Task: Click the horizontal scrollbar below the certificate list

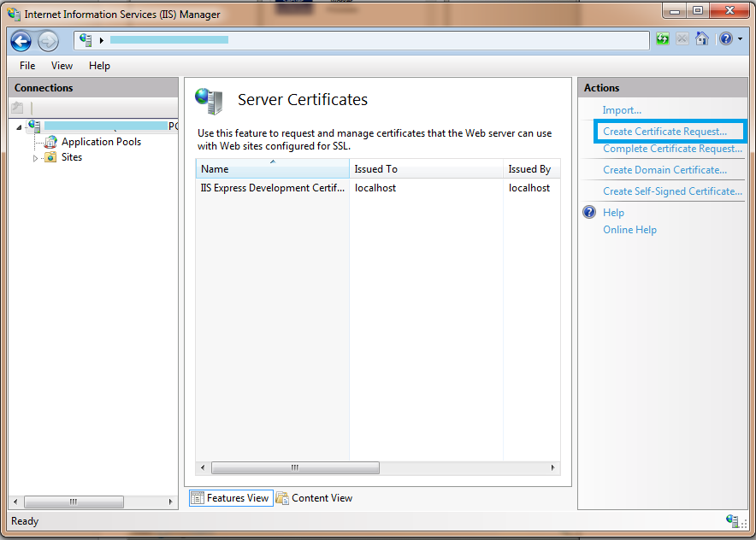Action: tap(295, 467)
